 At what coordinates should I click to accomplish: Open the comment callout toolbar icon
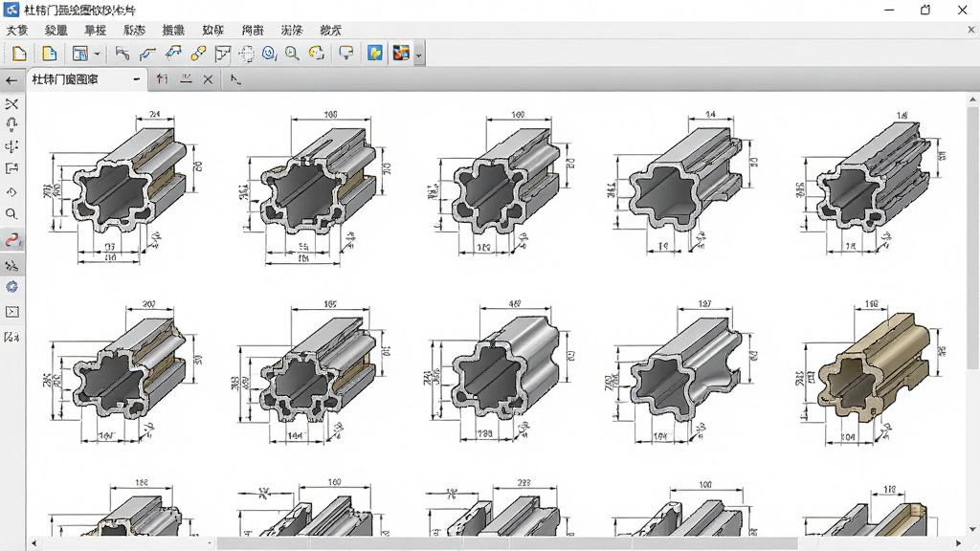345,54
